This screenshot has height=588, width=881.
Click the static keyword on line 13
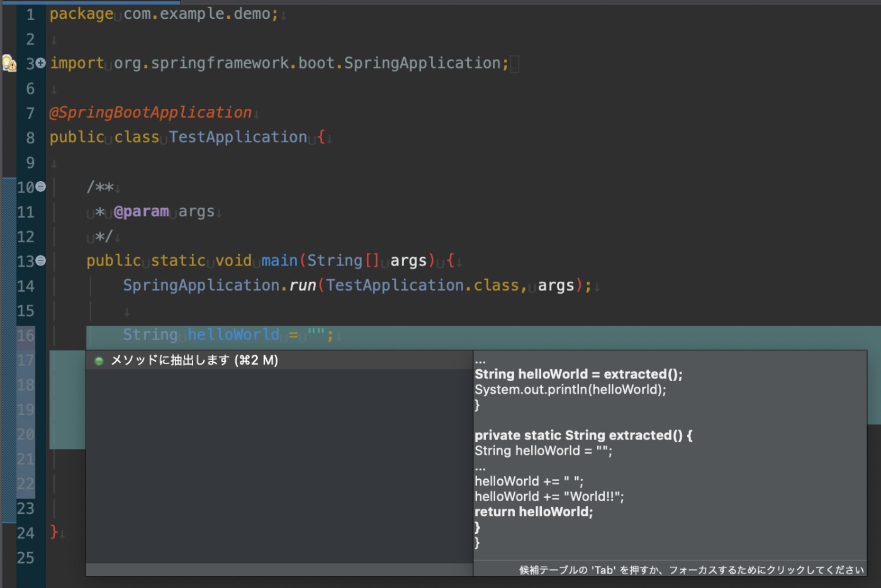[178, 260]
